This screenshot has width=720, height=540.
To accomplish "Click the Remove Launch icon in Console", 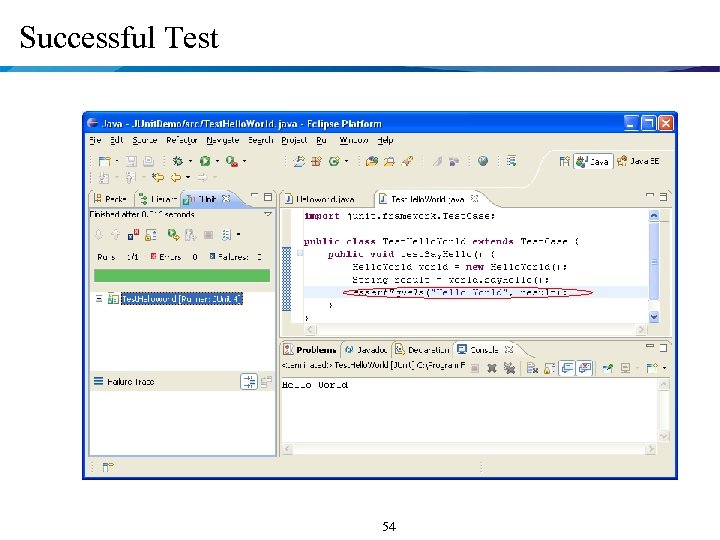I will coord(492,368).
